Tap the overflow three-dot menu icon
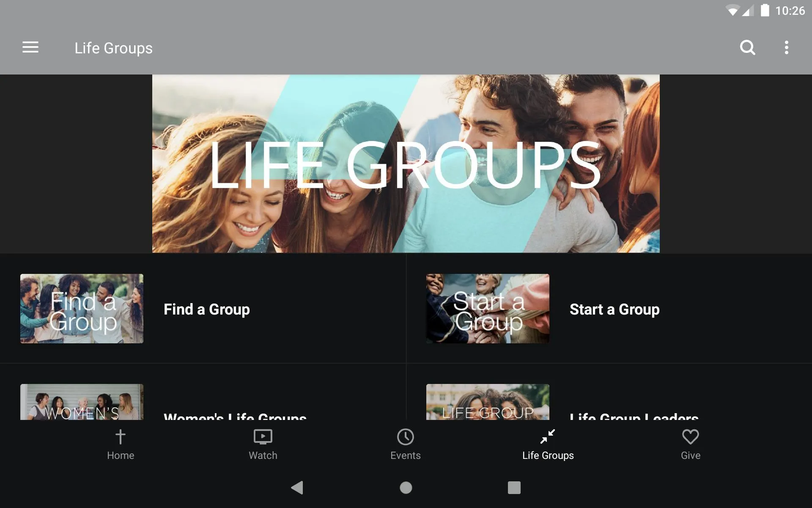The height and width of the screenshot is (508, 812). [x=787, y=47]
